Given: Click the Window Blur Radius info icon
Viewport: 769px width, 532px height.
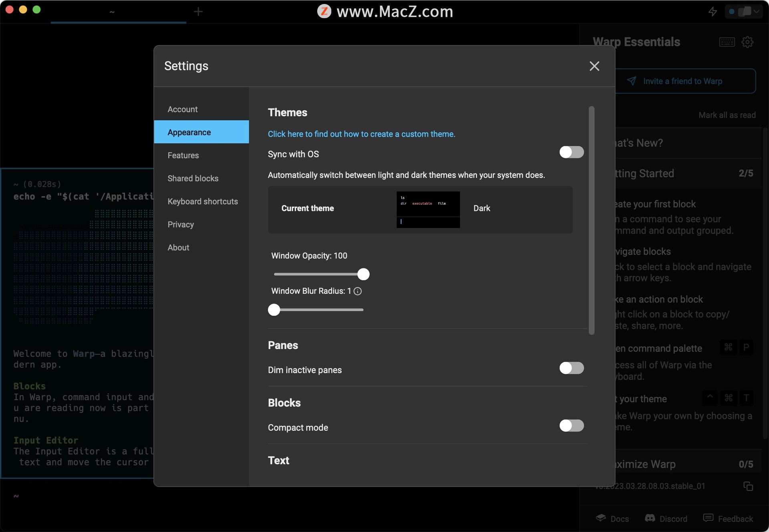Looking at the screenshot, I should tap(358, 291).
